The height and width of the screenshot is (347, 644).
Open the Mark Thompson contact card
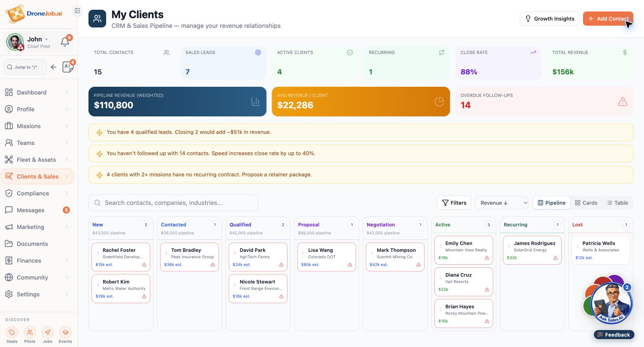click(x=395, y=257)
